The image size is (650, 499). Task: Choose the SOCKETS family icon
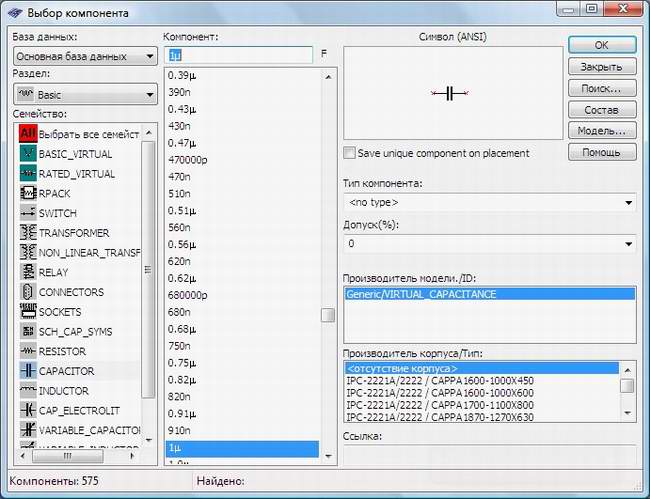point(28,312)
